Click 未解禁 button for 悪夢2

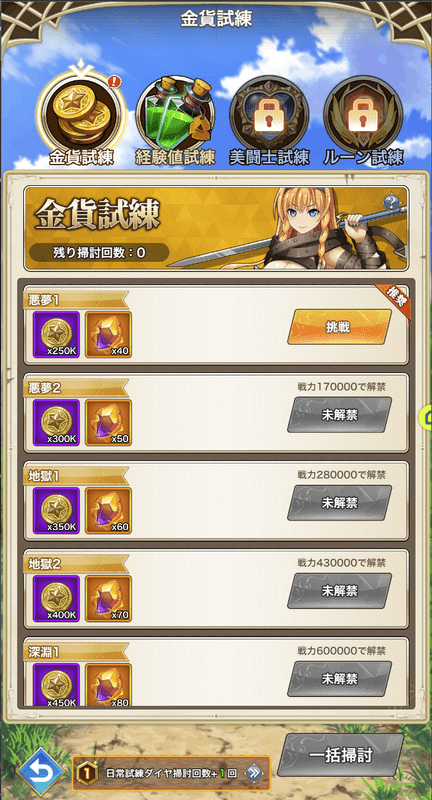click(339, 415)
